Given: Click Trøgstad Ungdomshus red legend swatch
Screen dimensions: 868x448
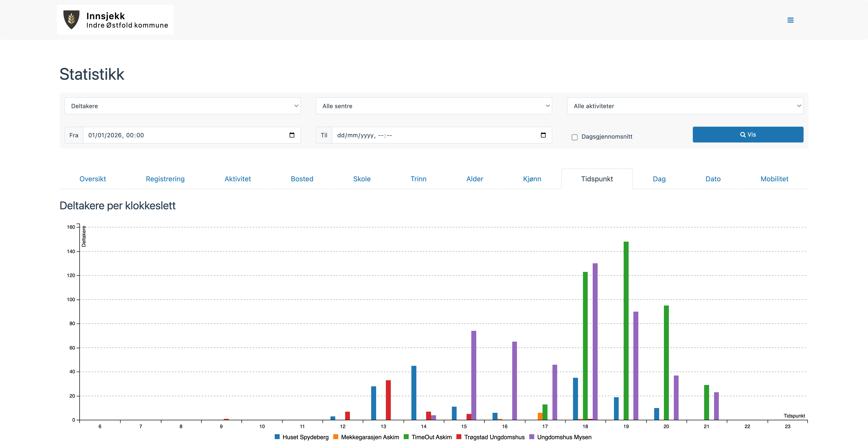Looking at the screenshot, I should [x=459, y=437].
